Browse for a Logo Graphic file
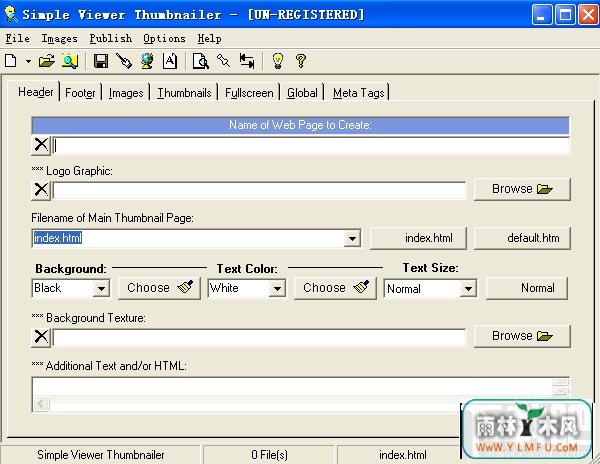 522,189
